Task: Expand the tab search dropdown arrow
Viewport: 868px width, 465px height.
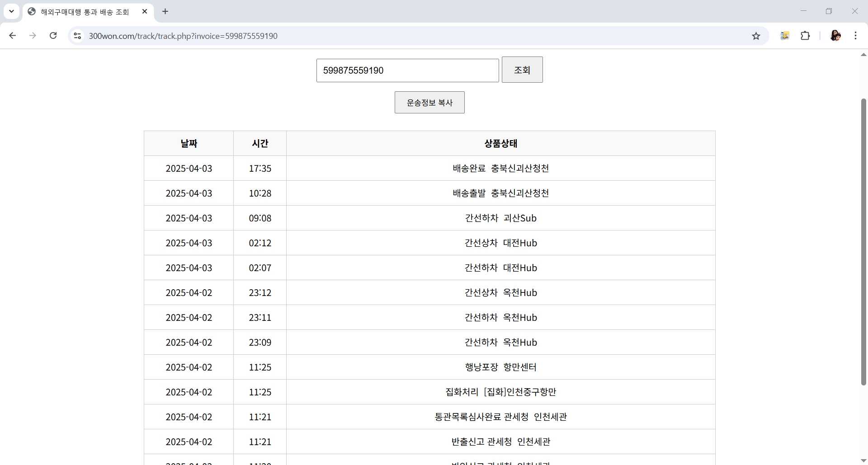Action: coord(12,11)
